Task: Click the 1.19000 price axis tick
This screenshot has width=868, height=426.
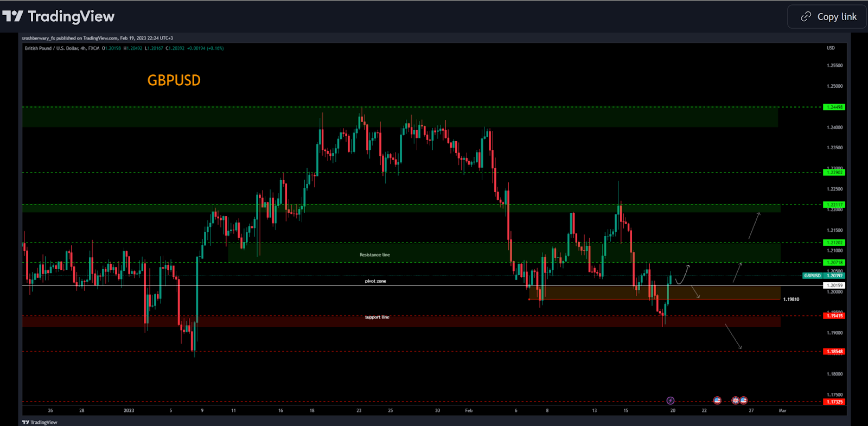Action: click(x=835, y=333)
